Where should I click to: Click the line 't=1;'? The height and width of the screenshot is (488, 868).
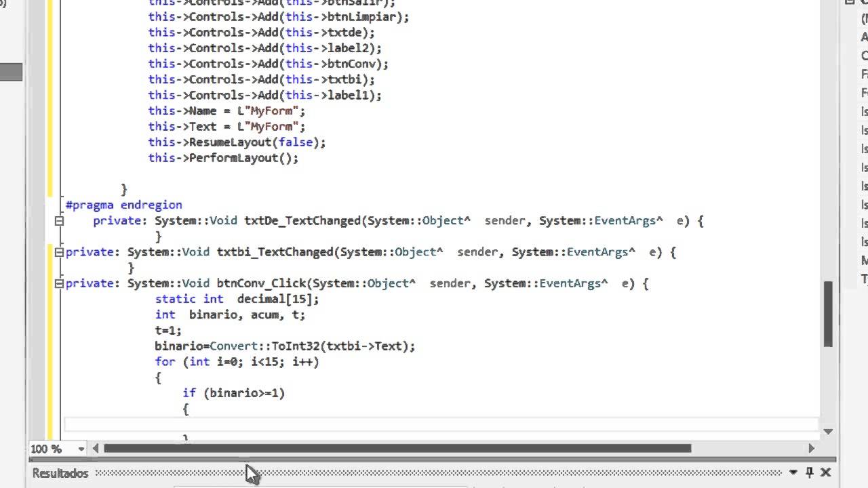168,330
